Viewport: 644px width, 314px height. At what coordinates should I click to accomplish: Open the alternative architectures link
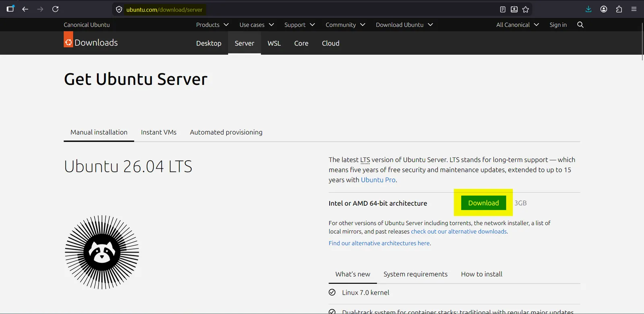point(379,243)
